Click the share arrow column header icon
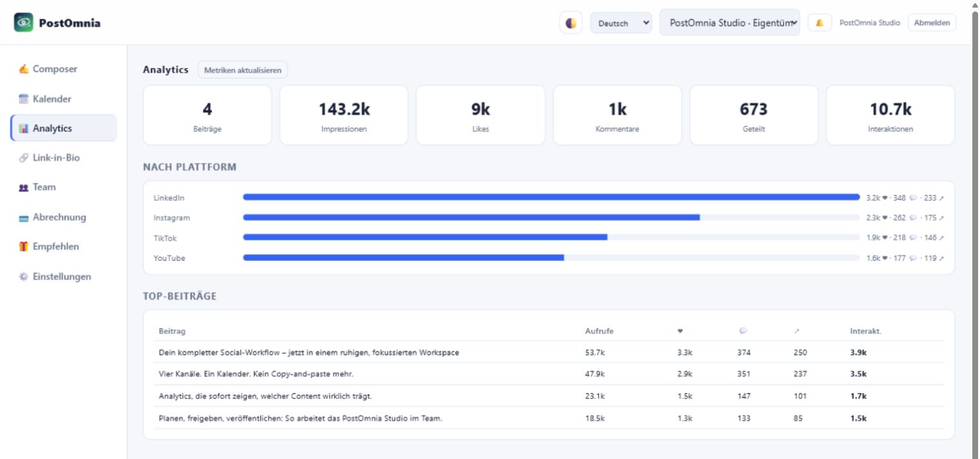Viewport: 980px width, 459px height. (x=797, y=331)
